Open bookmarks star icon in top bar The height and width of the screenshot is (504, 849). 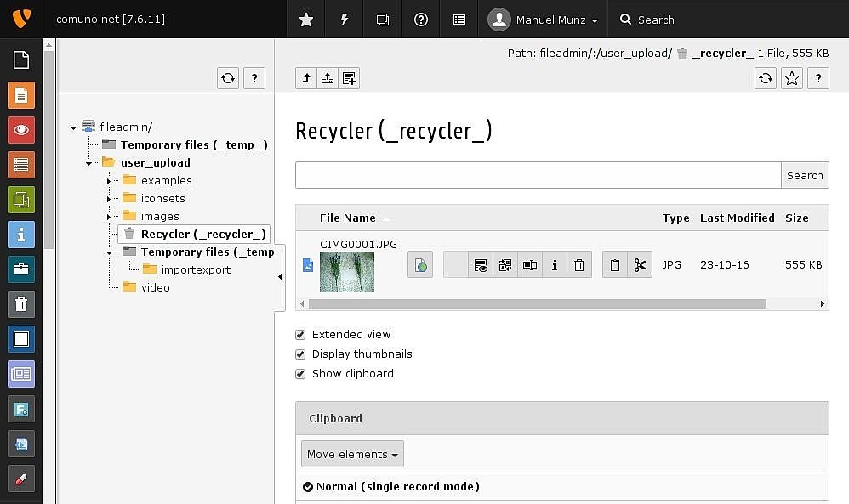point(306,20)
